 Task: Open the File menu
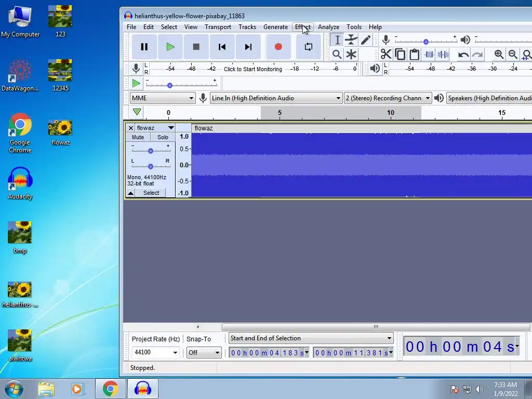pos(131,27)
